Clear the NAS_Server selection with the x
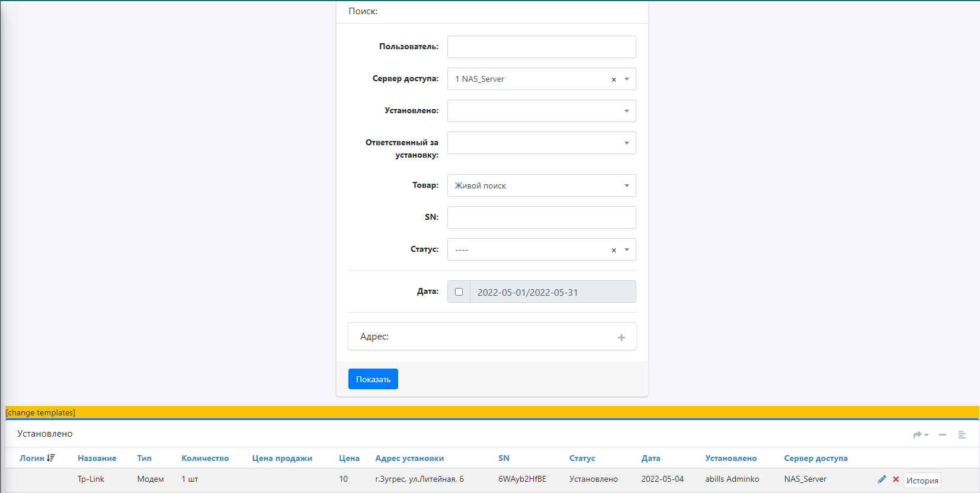This screenshot has width=980, height=493. pos(614,79)
